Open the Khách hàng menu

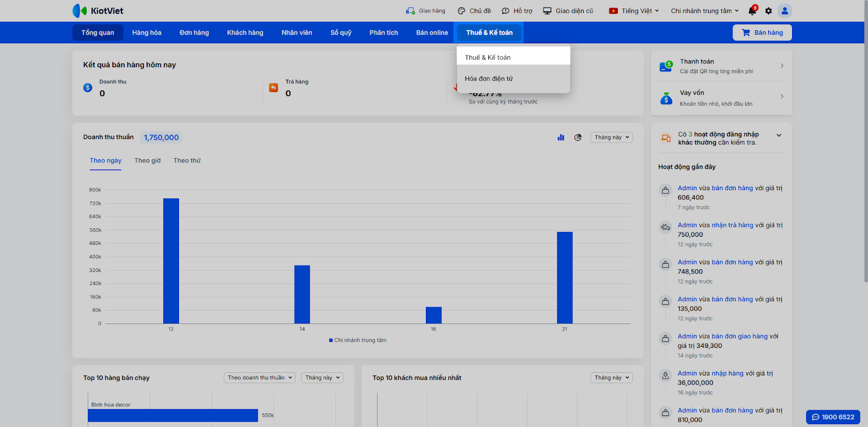[245, 33]
